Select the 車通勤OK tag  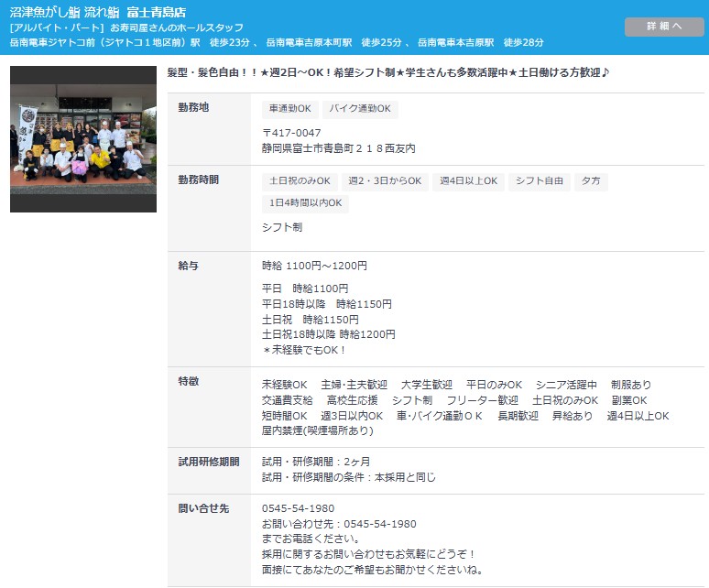coord(289,109)
